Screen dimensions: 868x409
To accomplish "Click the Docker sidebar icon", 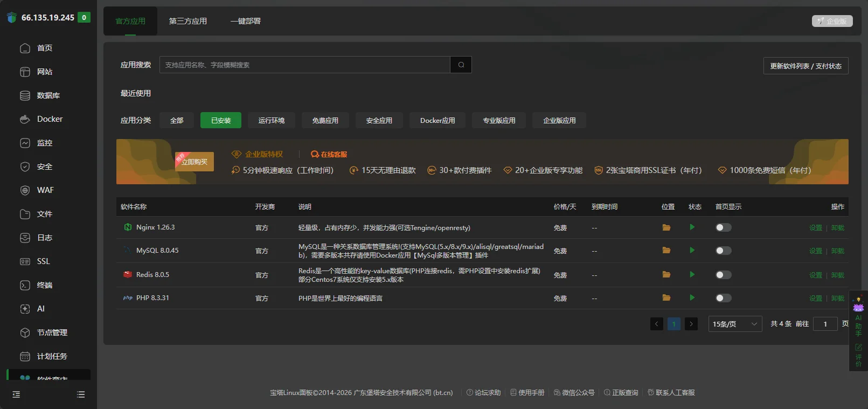I will pos(25,119).
